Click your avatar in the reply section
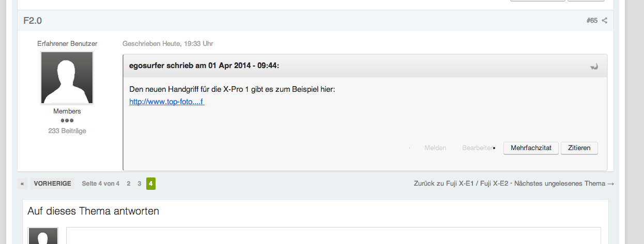The height and width of the screenshot is (244, 644). (43, 236)
